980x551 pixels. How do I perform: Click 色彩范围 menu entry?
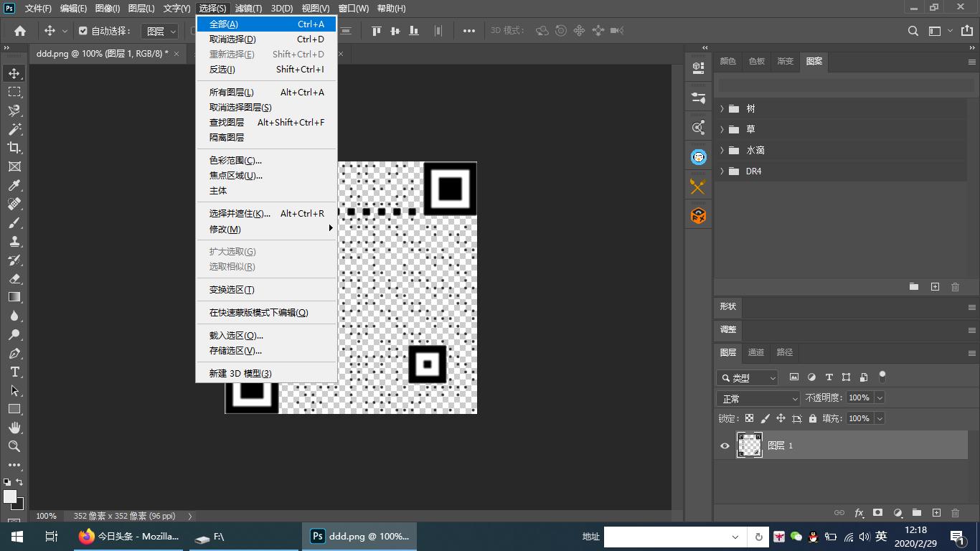(x=235, y=161)
